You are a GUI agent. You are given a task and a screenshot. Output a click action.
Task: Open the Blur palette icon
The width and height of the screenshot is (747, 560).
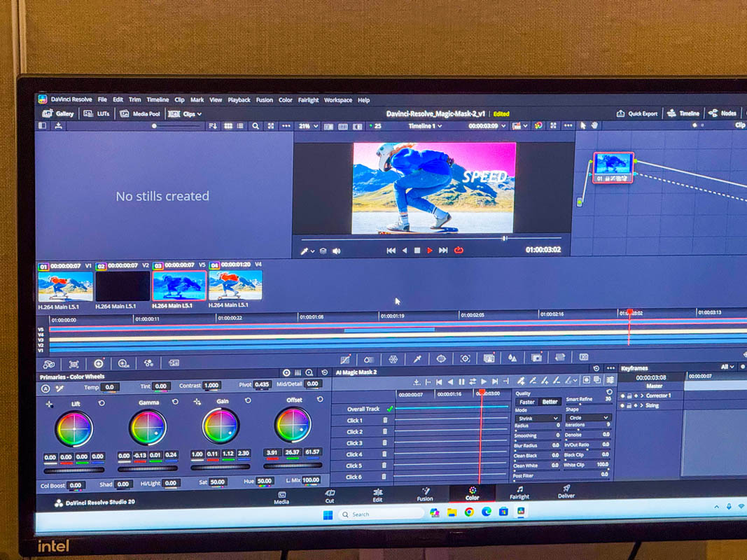tap(512, 358)
